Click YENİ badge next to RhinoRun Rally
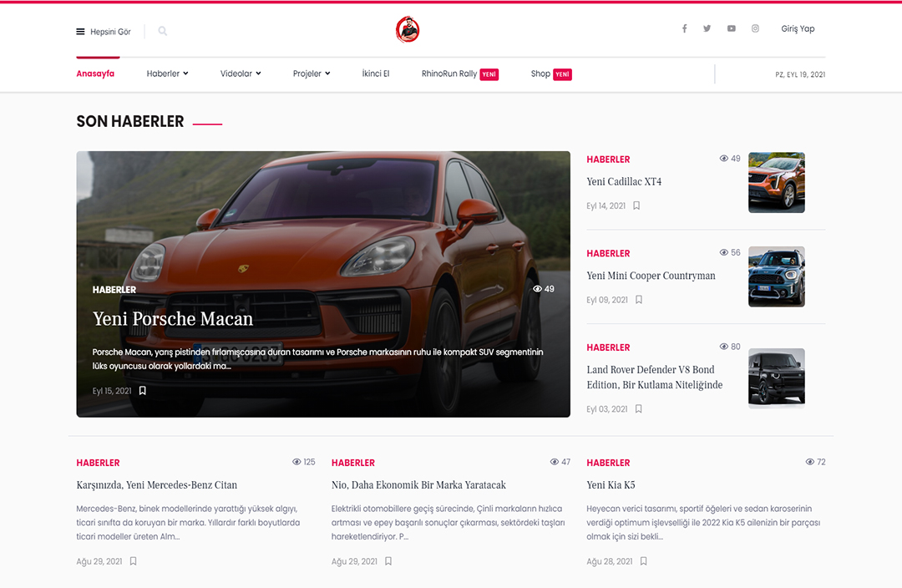This screenshot has width=902, height=588. (489, 74)
